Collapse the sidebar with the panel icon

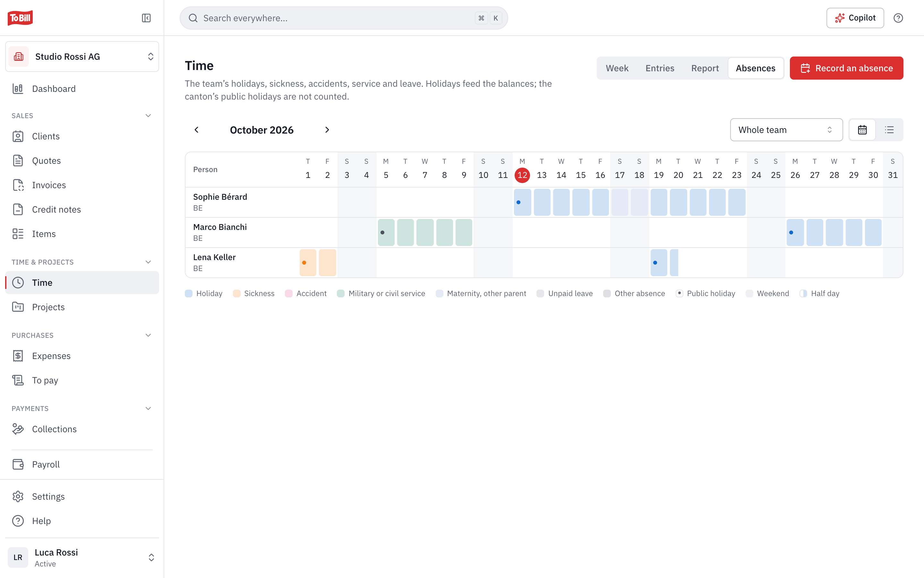click(146, 18)
